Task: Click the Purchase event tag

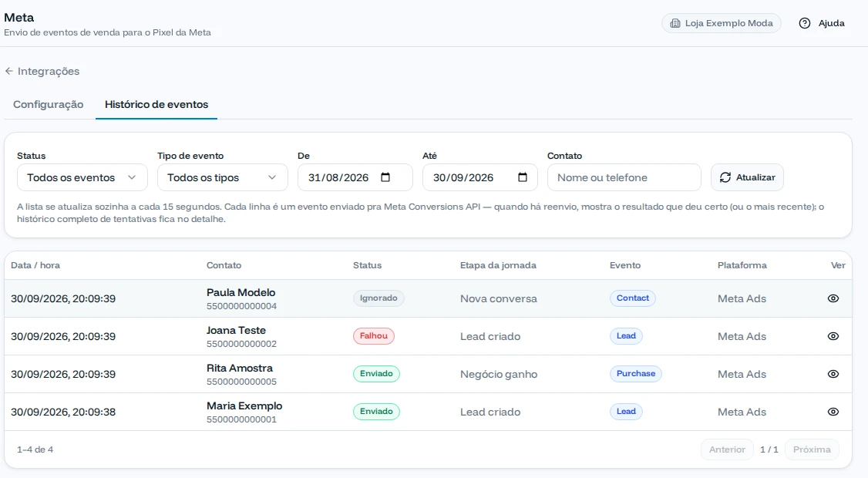Action: 636,373
